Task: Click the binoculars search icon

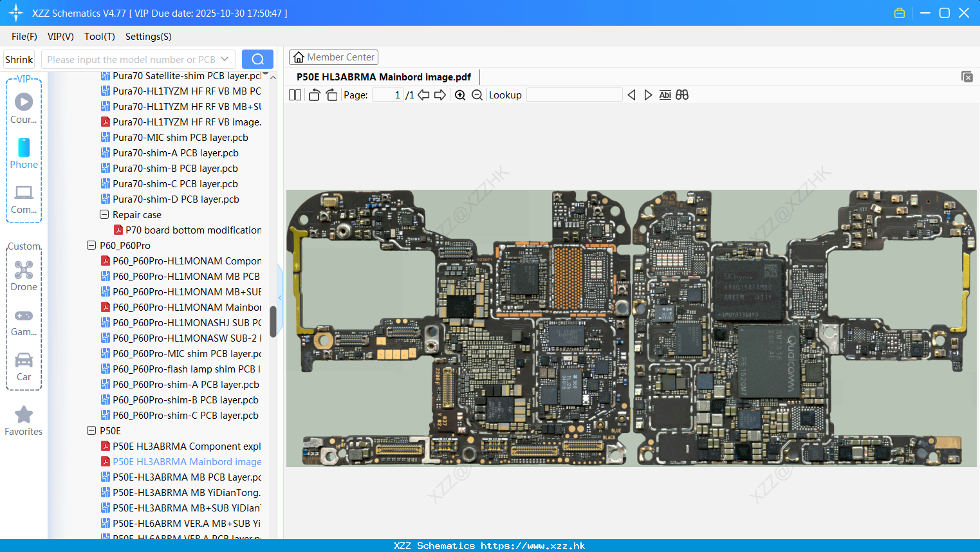Action: coord(682,95)
